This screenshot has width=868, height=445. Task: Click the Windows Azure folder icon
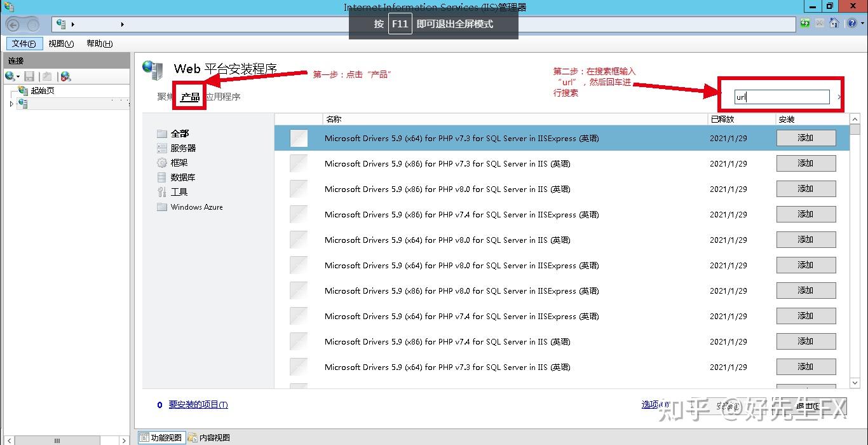click(162, 207)
